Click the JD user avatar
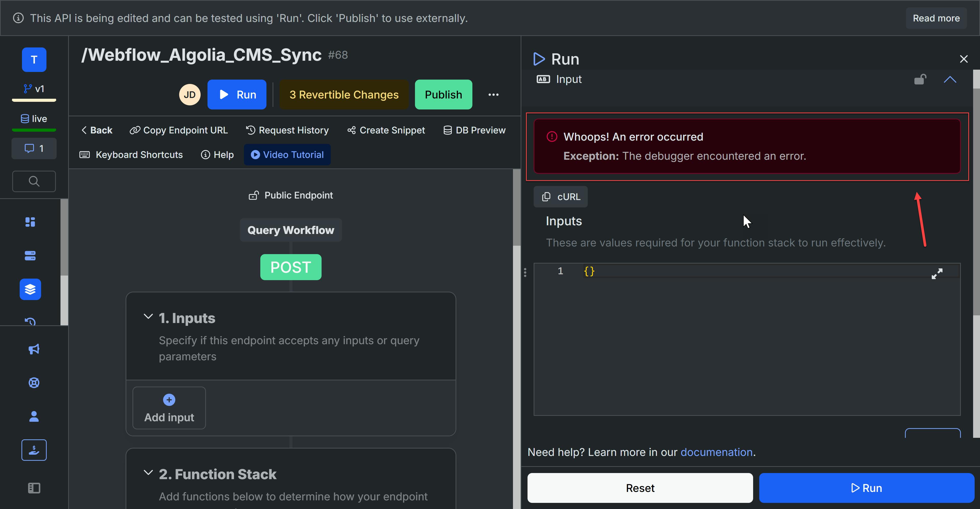This screenshot has width=980, height=509. click(189, 95)
